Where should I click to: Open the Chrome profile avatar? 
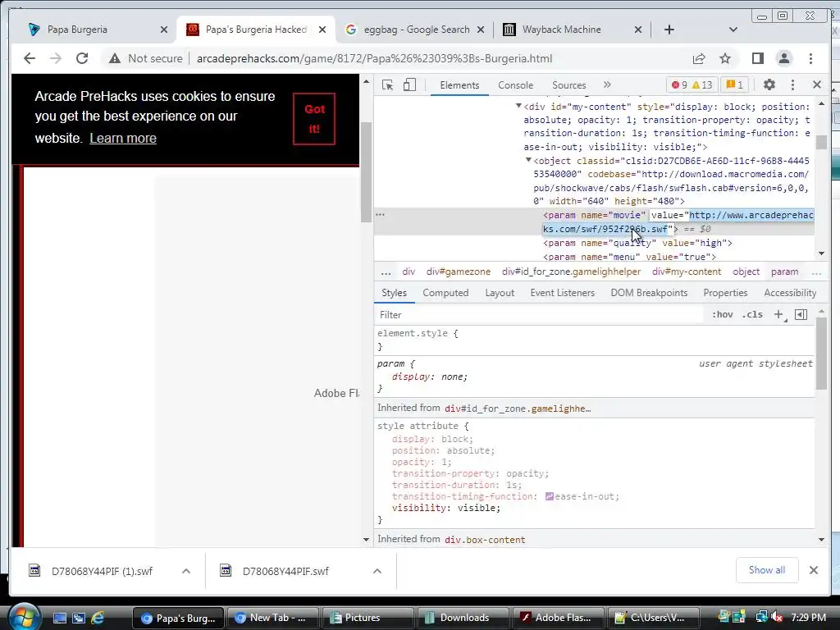(784, 58)
